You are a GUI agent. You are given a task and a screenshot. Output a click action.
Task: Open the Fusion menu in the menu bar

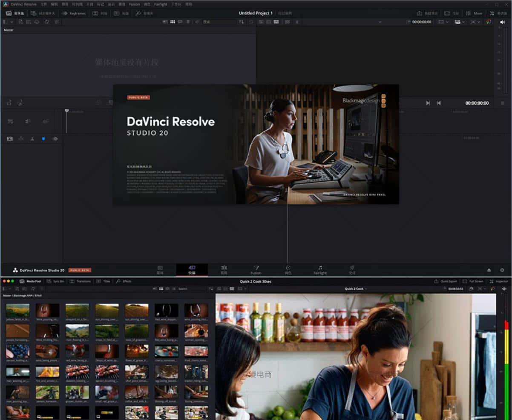tap(134, 4)
